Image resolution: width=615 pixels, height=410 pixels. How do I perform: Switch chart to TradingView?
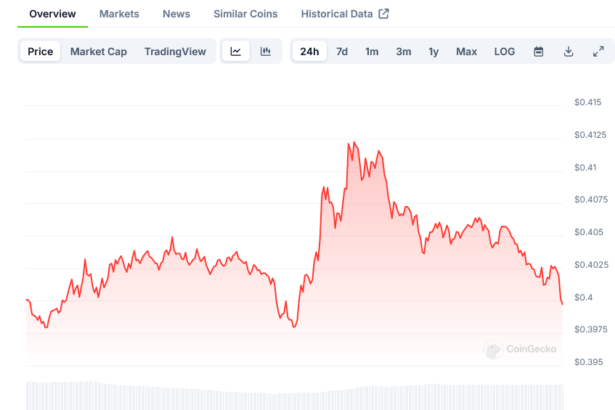point(174,51)
